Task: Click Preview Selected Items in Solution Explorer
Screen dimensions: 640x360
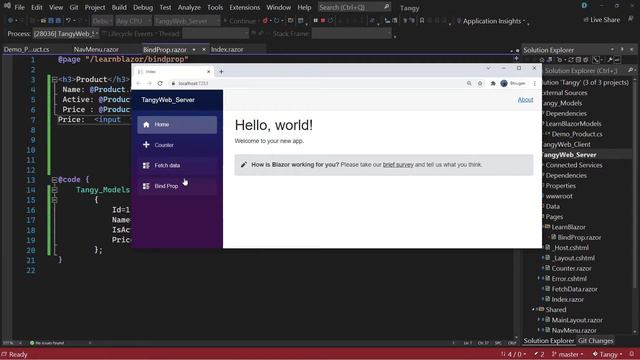Action: click(x=618, y=60)
